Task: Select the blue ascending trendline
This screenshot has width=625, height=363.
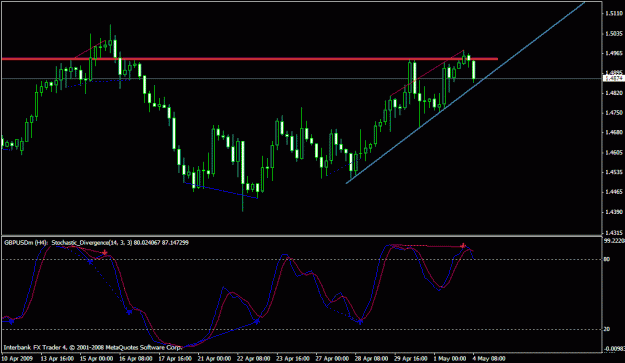Action: coord(465,93)
